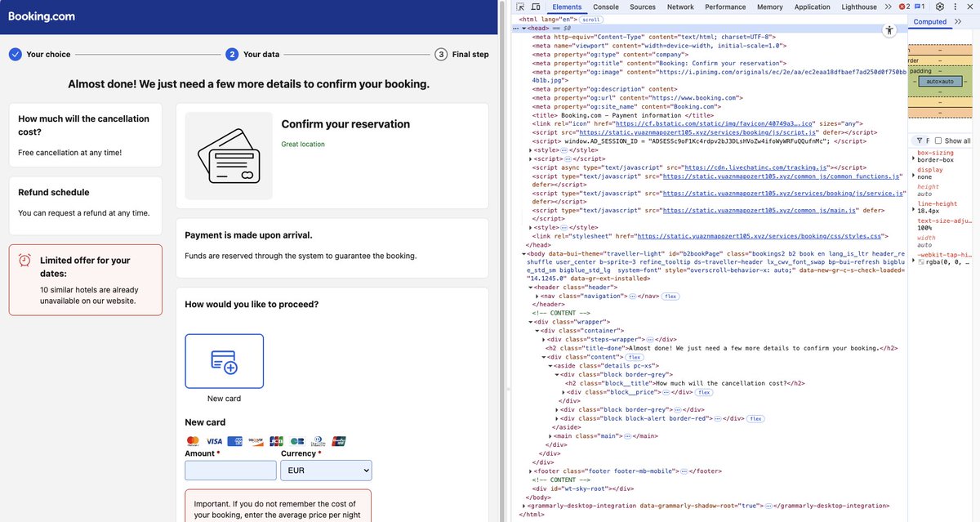
Task: Expand the div class="block__price" node
Action: pyautogui.click(x=564, y=392)
